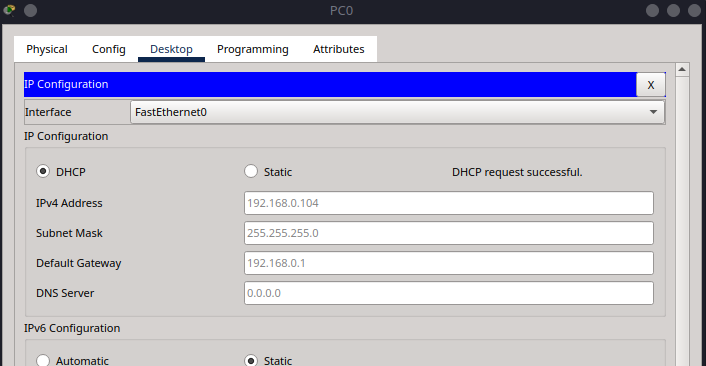Click the Default Gateway field
The height and width of the screenshot is (366, 706).
tap(448, 263)
